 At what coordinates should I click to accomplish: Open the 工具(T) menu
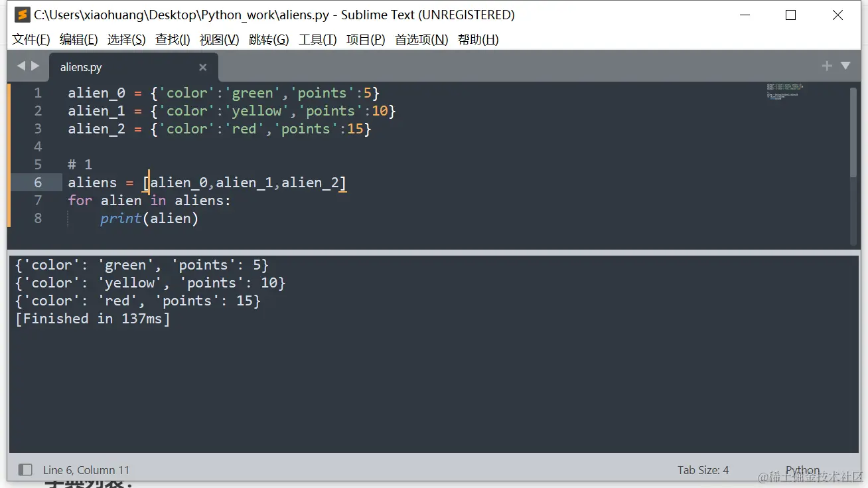coord(317,40)
